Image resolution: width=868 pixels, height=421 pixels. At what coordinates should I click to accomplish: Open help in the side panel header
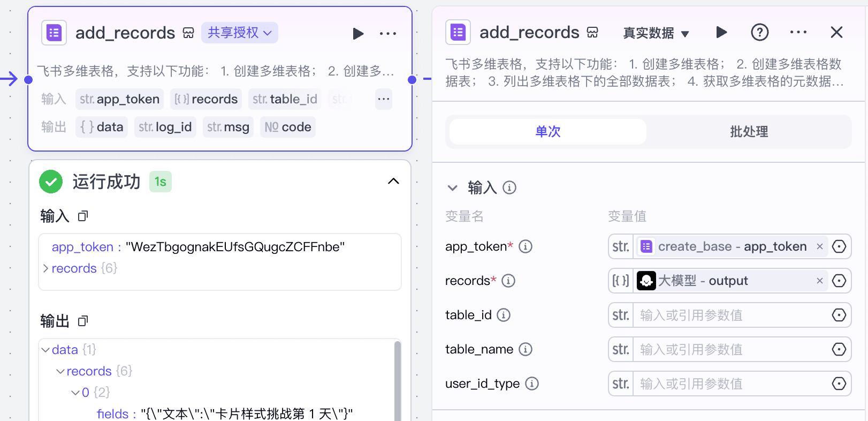click(x=760, y=32)
